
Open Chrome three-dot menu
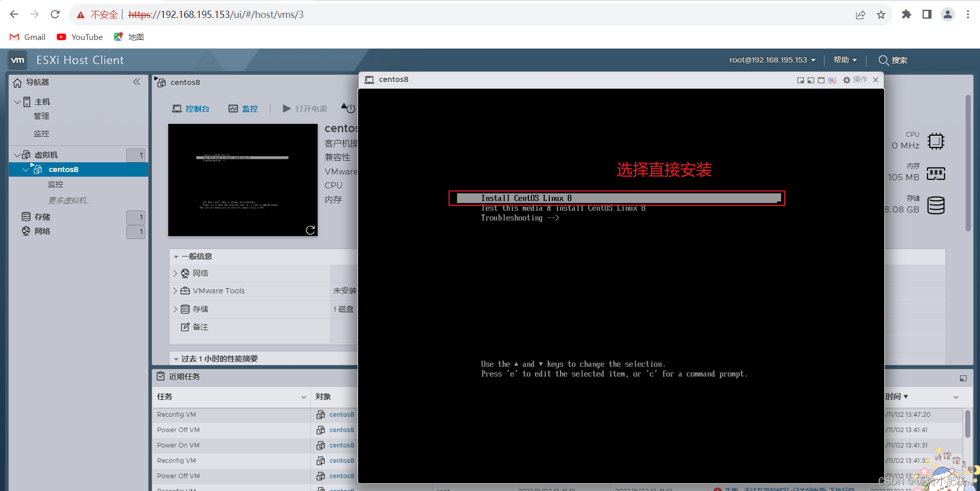point(968,14)
